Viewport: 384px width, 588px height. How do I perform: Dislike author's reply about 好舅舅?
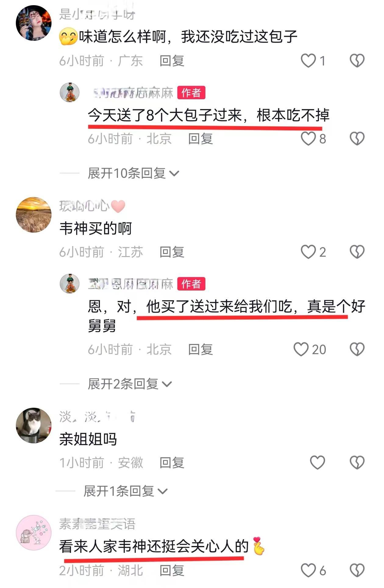(357, 349)
